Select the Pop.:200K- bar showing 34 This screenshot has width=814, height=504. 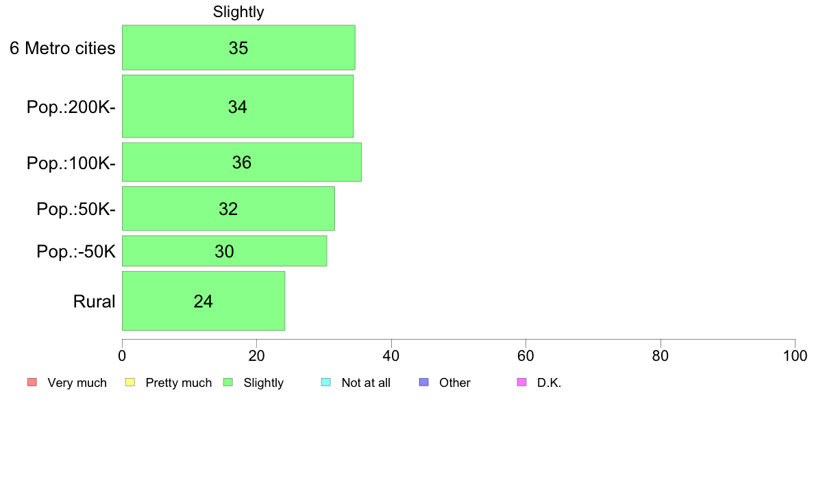coord(238,106)
